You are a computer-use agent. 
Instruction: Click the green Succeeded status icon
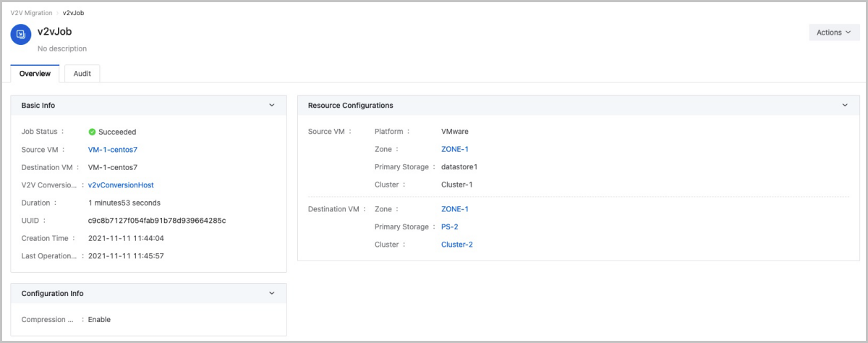[x=92, y=132]
